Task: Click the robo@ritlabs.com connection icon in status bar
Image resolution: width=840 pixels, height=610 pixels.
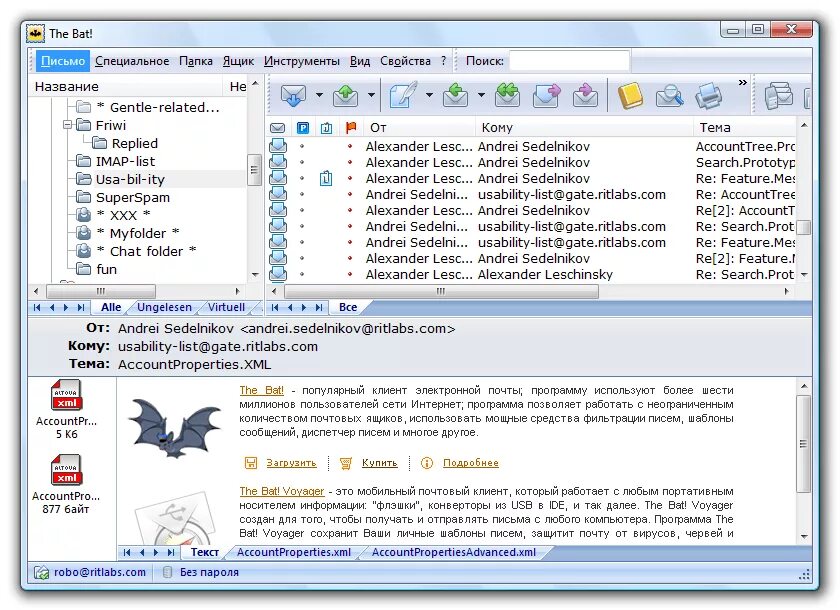Action: coord(42,573)
